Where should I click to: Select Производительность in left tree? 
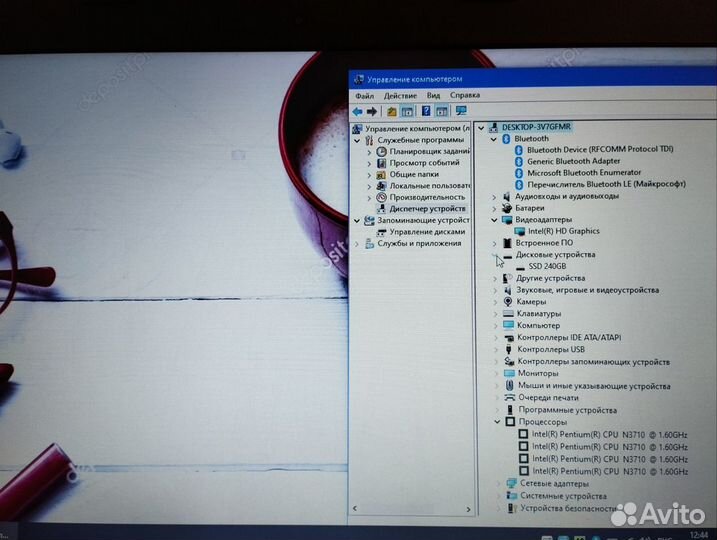click(427, 197)
